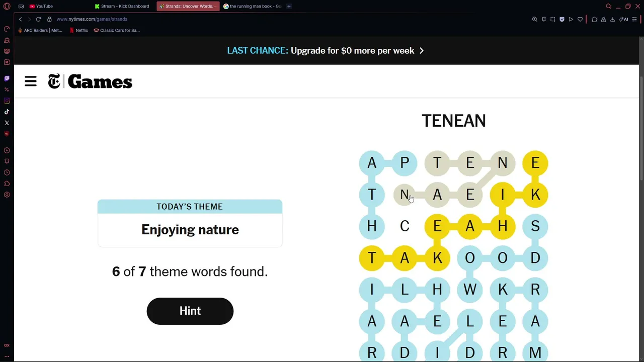Open Twitch in the sidebar
This screenshot has width=644, height=362.
pyautogui.click(x=7, y=78)
